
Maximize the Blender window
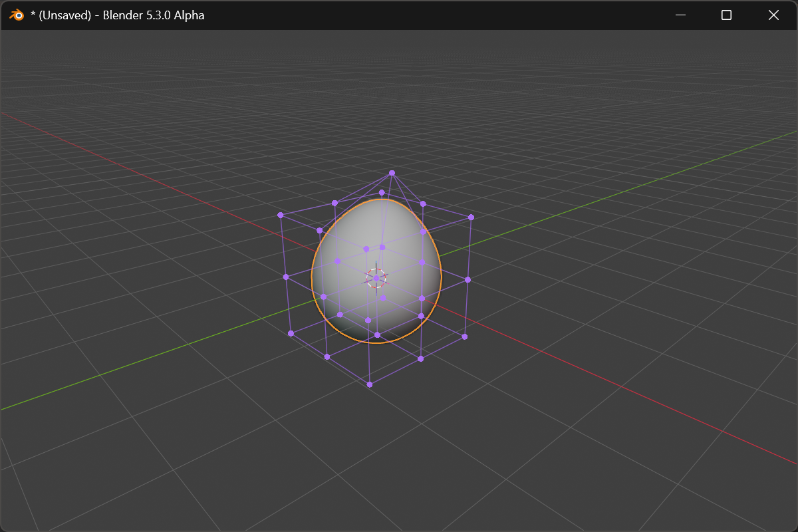pos(727,15)
